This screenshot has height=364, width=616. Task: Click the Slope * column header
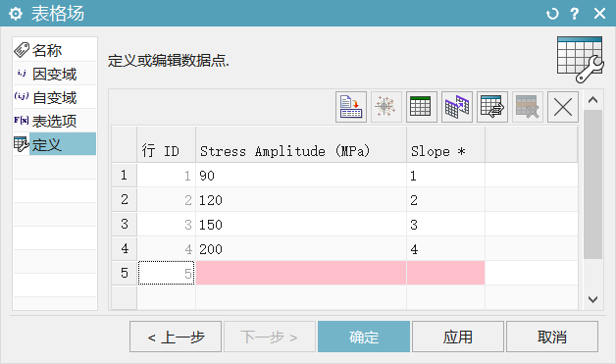(x=446, y=144)
